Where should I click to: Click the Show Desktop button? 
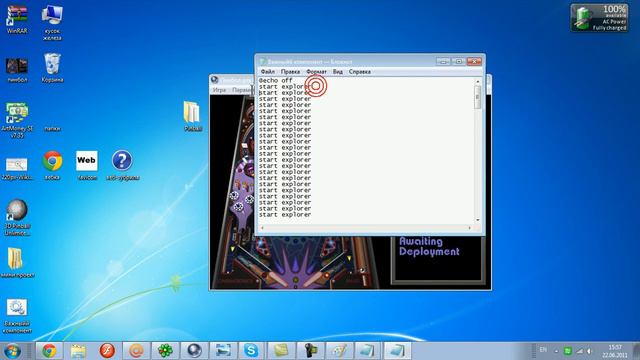pos(636,351)
